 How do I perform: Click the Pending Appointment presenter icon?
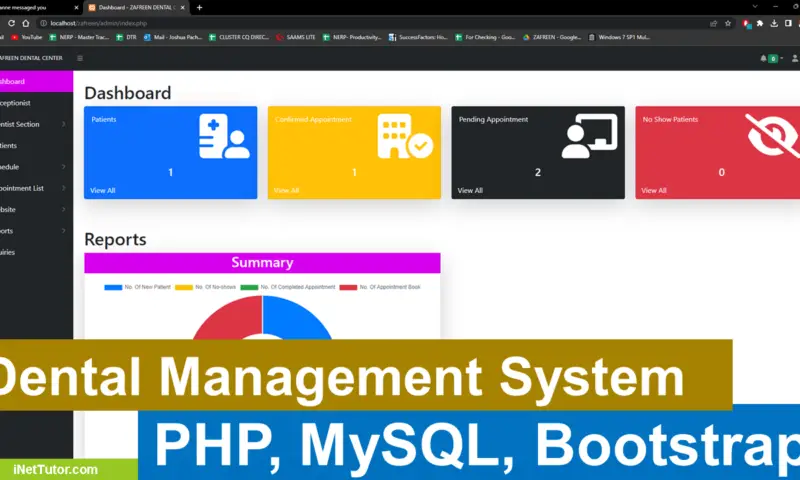click(x=588, y=137)
